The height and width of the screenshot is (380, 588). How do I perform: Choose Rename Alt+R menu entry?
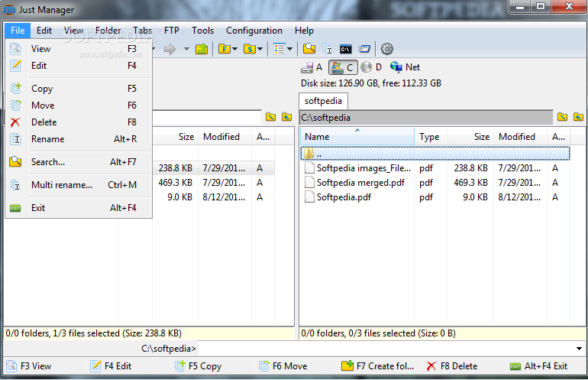(x=79, y=139)
